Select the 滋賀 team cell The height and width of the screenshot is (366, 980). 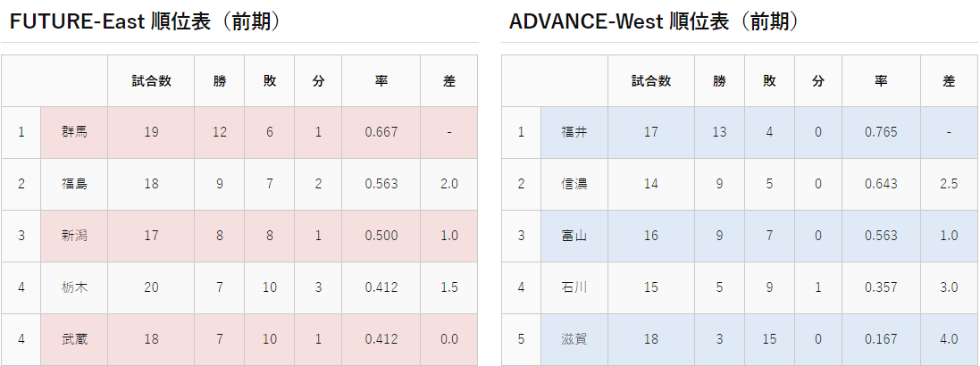tap(574, 339)
